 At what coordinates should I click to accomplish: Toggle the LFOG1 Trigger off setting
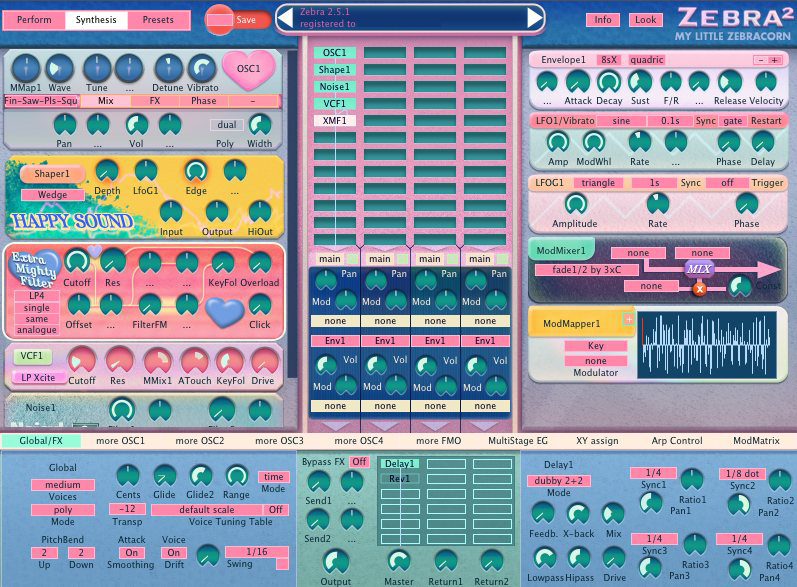click(x=727, y=183)
